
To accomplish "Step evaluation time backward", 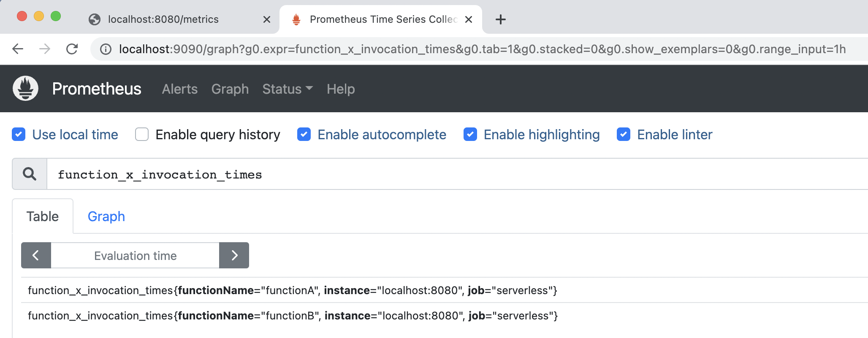I will 36,255.
